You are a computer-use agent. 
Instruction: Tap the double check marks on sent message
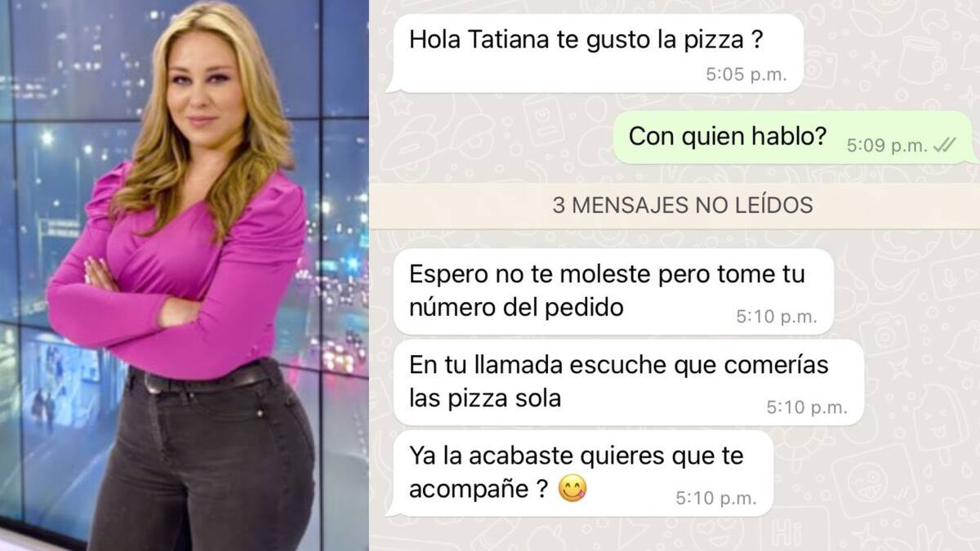tap(944, 145)
